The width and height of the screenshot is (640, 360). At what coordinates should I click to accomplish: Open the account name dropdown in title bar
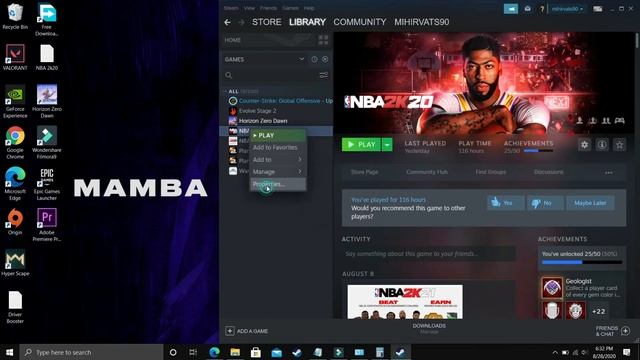(567, 9)
